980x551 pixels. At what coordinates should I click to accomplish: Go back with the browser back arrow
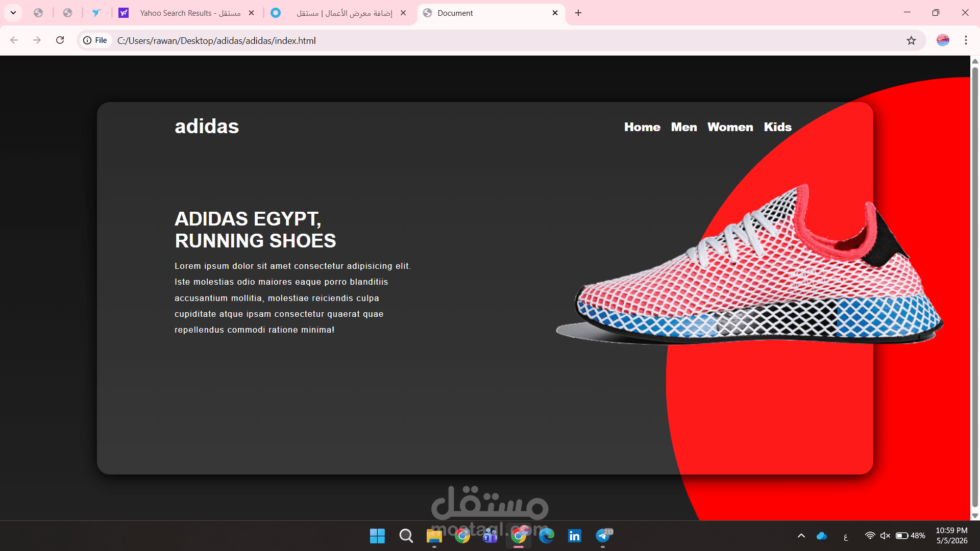14,40
